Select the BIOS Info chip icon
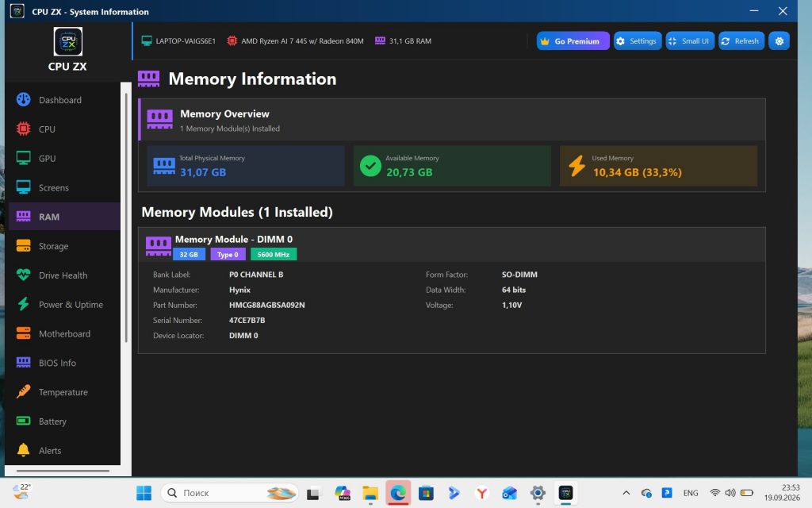This screenshot has width=812, height=508. pyautogui.click(x=23, y=362)
